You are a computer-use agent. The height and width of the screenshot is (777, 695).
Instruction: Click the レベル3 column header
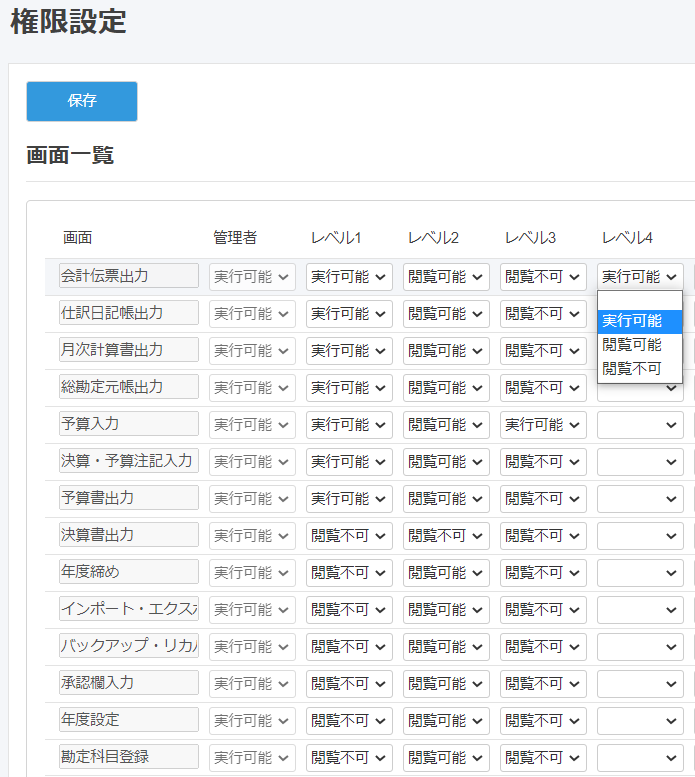530,238
